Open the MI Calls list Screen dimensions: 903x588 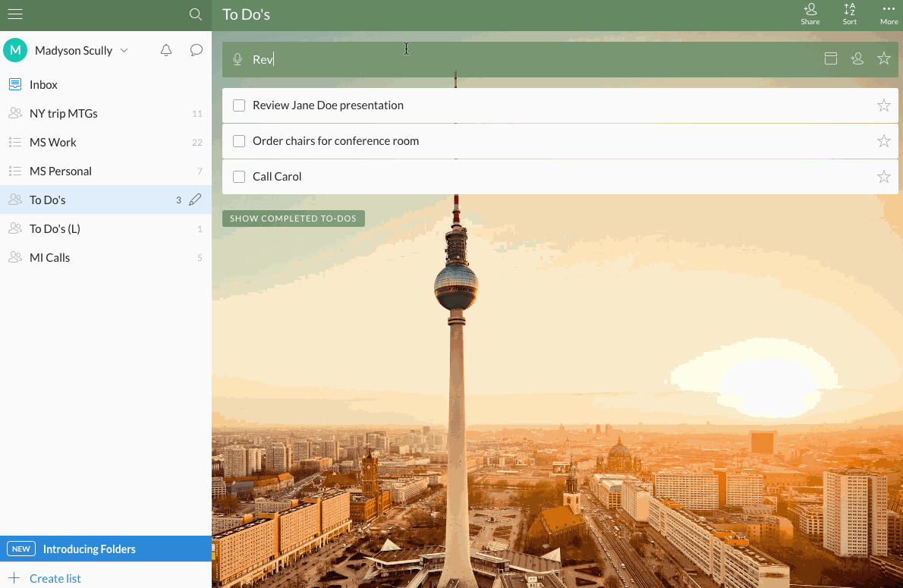(x=106, y=257)
